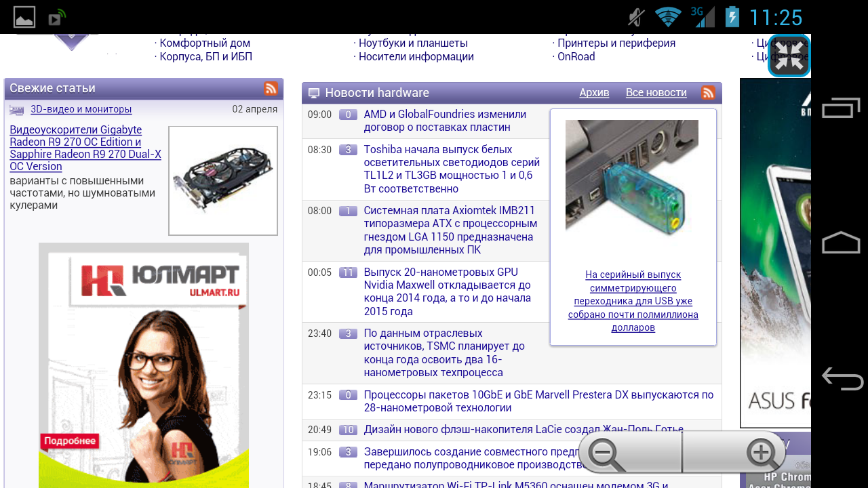Go to the Android home screen

[842, 242]
